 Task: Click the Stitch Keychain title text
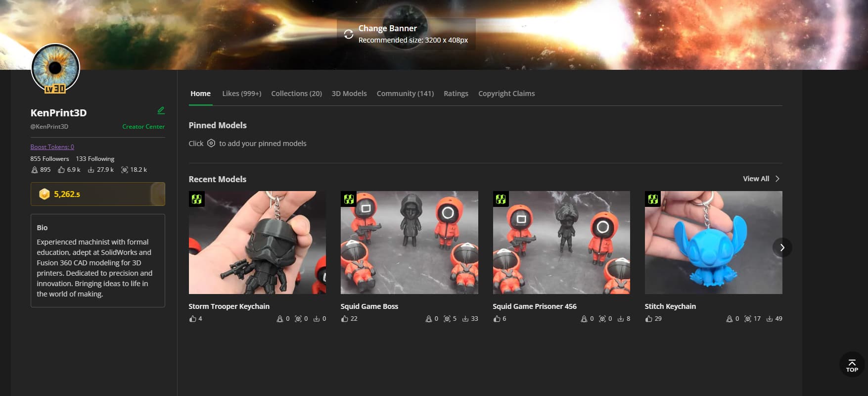(x=670, y=306)
